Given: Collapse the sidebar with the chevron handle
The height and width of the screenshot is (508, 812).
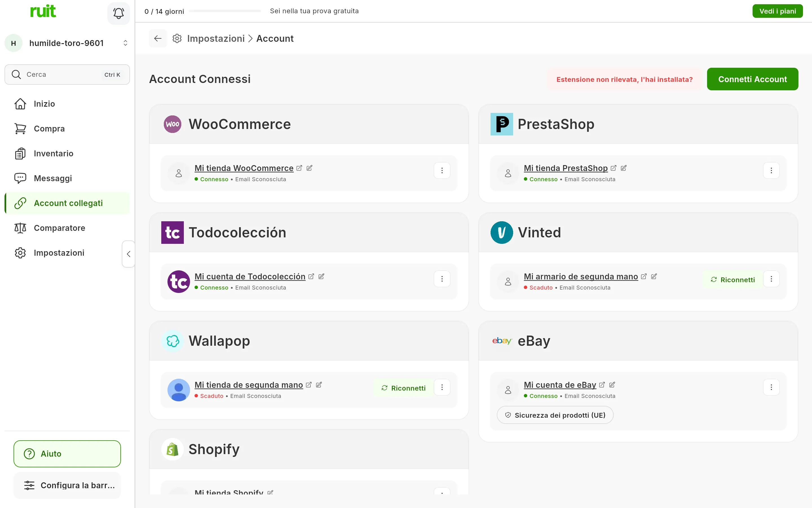Looking at the screenshot, I should [129, 254].
